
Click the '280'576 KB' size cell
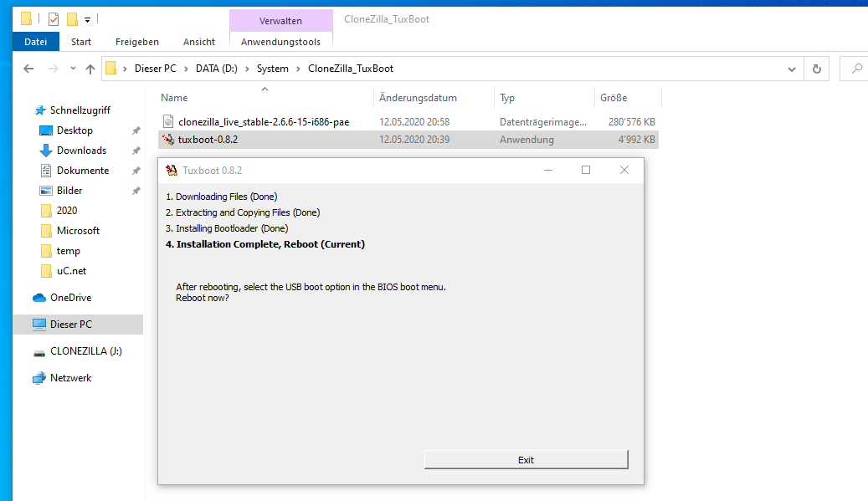(631, 121)
